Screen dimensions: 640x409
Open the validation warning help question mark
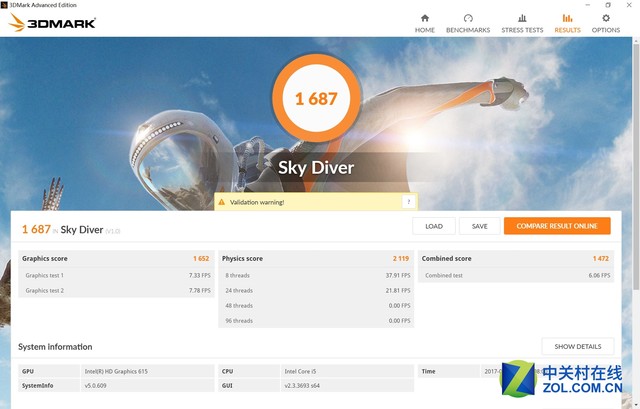[408, 202]
